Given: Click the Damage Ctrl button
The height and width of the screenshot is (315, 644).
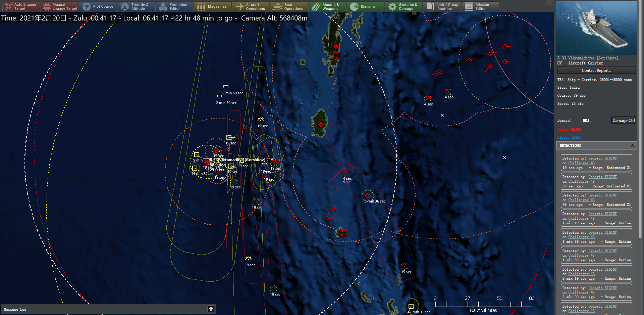Looking at the screenshot, I should pos(624,120).
